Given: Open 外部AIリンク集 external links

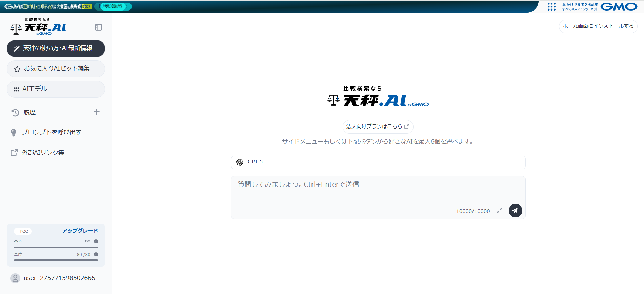Looking at the screenshot, I should [x=43, y=152].
